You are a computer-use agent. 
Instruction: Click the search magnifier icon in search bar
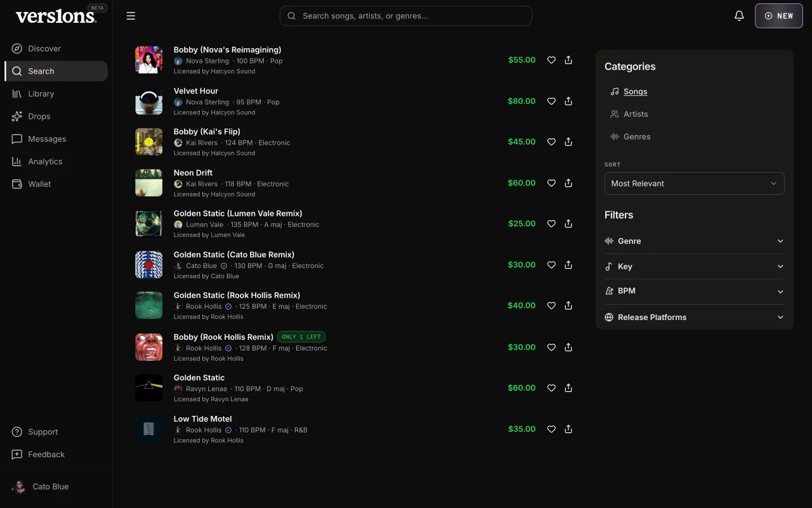[292, 16]
